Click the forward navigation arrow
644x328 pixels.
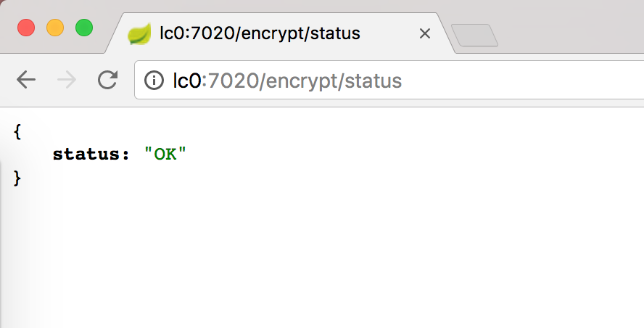point(67,80)
